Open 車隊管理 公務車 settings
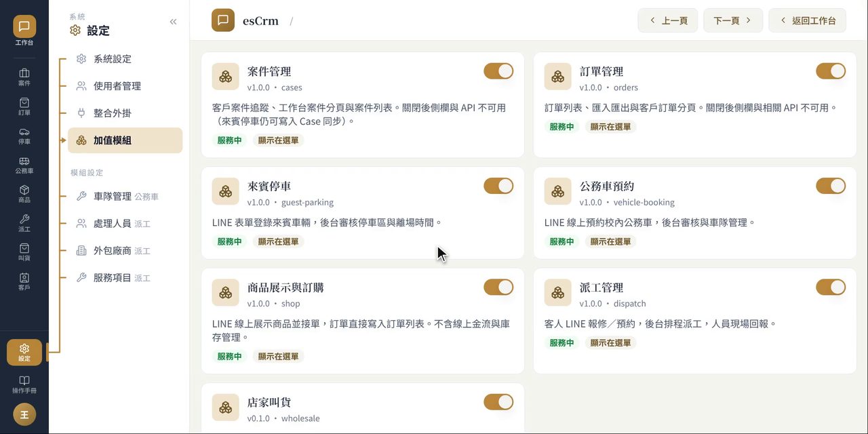This screenshot has height=434, width=868. 125,197
